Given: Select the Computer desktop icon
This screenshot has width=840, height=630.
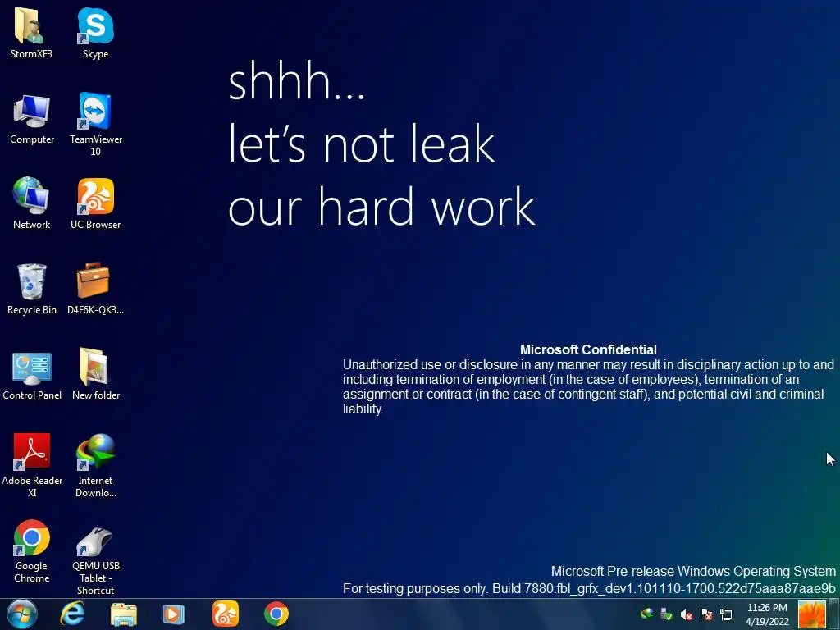Looking at the screenshot, I should (x=32, y=119).
